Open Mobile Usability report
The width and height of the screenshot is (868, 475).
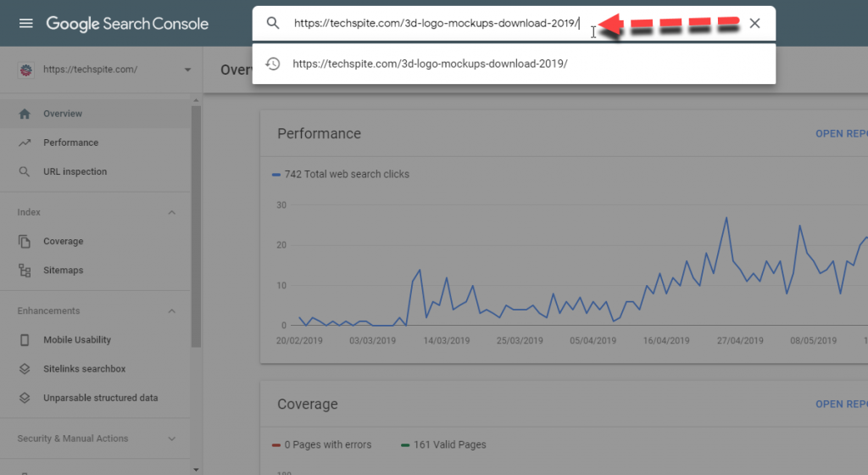[x=95, y=340]
